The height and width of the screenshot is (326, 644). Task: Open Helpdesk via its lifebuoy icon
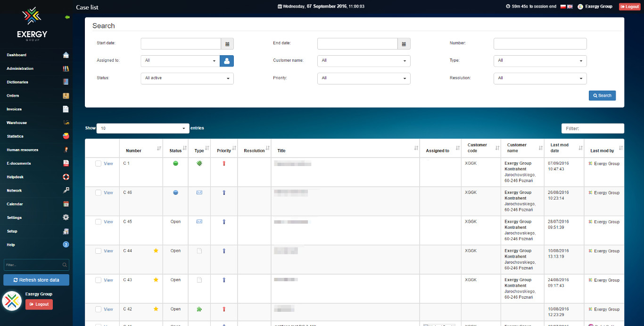coord(66,177)
